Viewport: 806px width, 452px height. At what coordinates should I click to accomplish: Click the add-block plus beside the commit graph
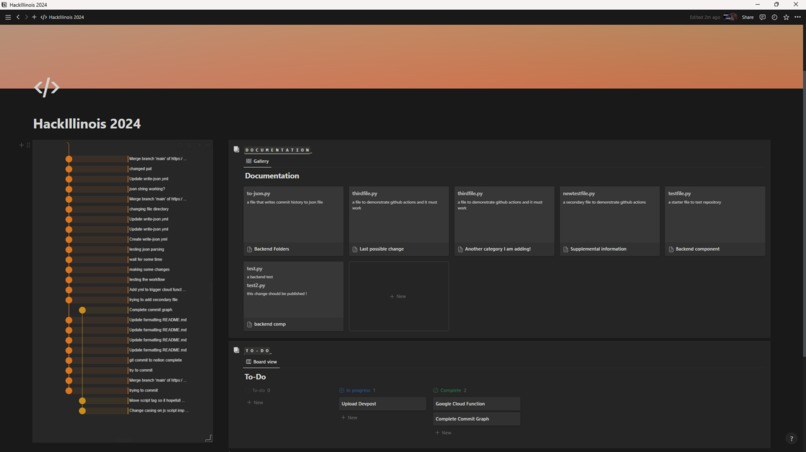[21, 145]
